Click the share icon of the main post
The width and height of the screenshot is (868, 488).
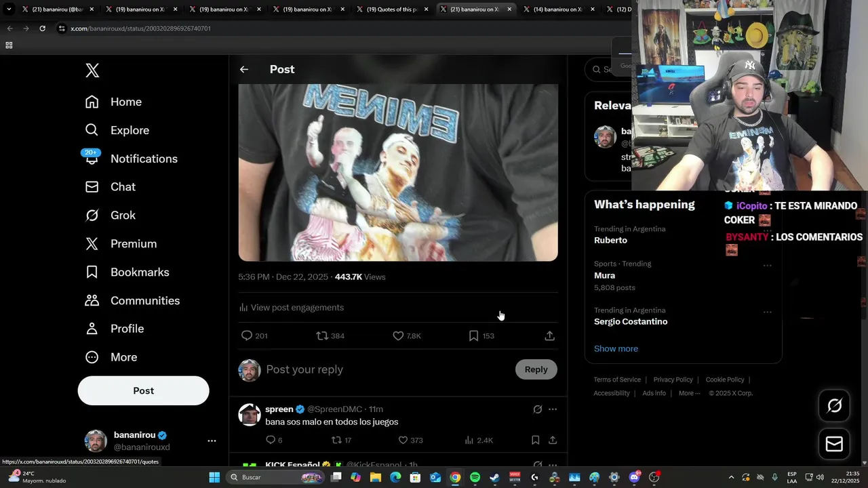tap(550, 335)
